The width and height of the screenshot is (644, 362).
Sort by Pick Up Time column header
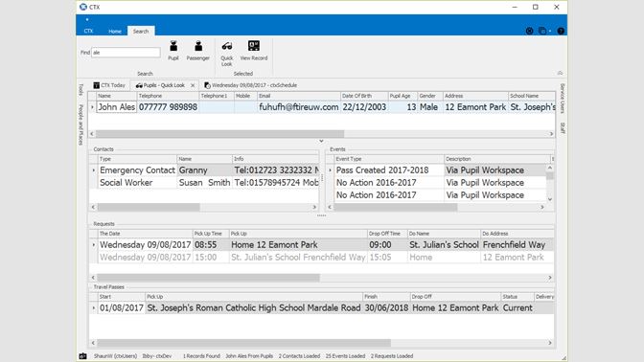[211, 234]
